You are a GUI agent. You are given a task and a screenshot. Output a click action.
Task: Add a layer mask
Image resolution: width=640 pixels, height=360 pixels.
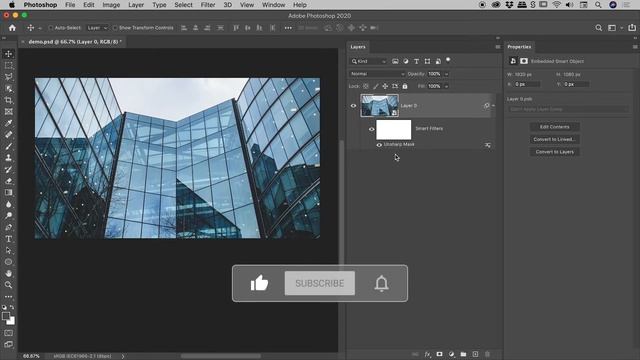(439, 354)
